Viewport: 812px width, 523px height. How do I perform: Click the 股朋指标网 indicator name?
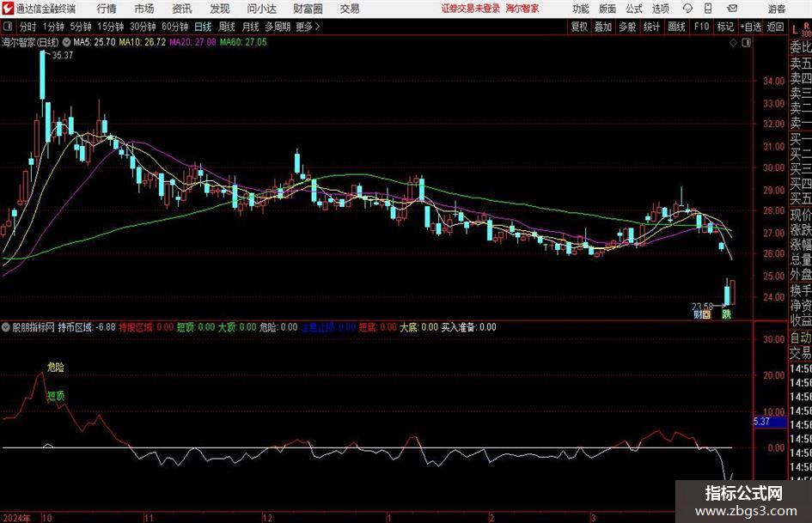pyautogui.click(x=34, y=327)
